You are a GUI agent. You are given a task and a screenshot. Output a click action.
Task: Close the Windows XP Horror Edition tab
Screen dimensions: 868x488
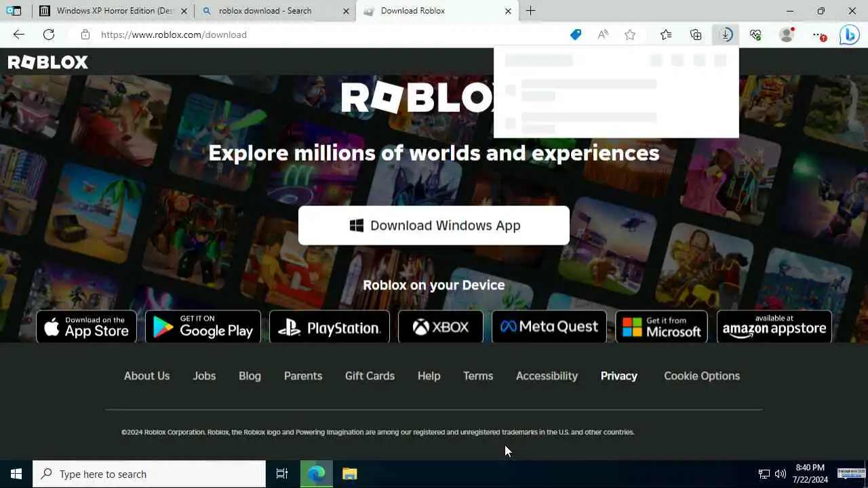[x=184, y=11]
